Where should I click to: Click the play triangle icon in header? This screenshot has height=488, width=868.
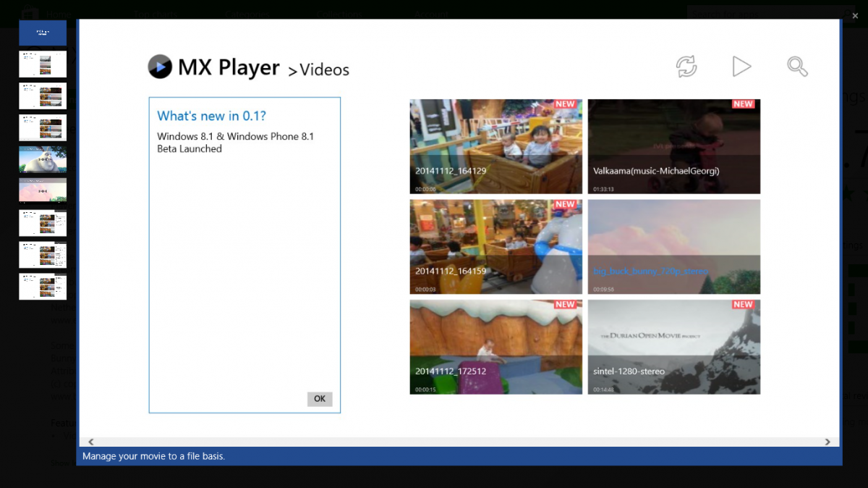tap(741, 67)
